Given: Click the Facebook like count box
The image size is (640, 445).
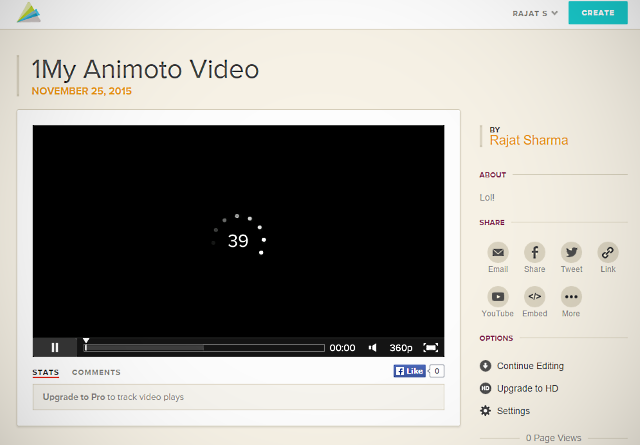Looking at the screenshot, I should coord(437,371).
